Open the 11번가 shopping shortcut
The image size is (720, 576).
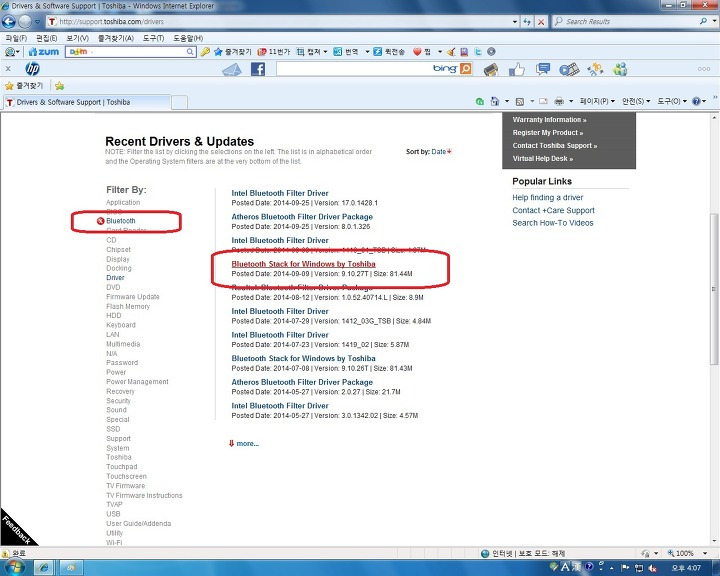[274, 52]
